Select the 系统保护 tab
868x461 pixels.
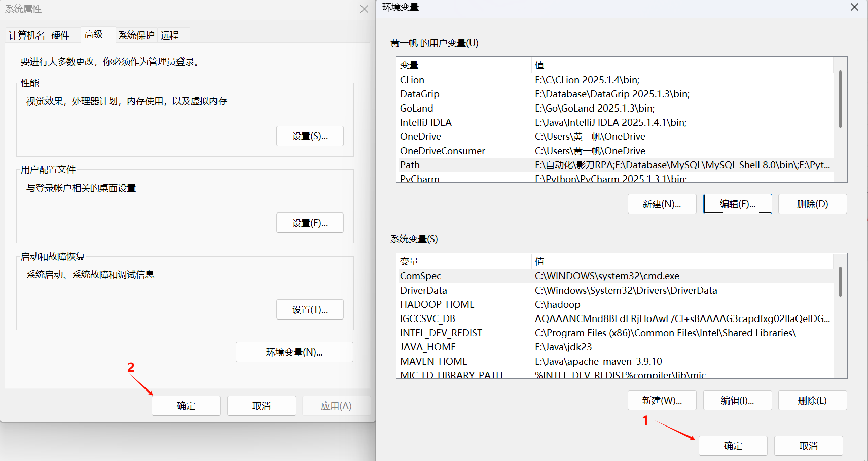[136, 36]
